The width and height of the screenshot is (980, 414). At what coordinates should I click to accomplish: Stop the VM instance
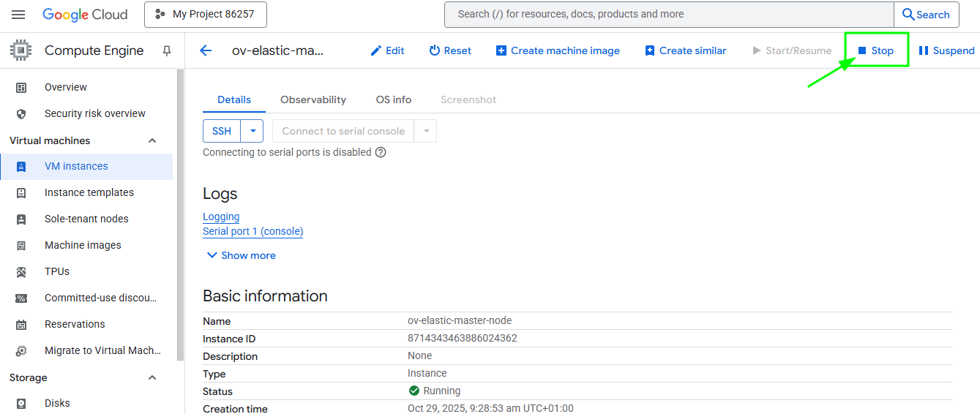[876, 50]
